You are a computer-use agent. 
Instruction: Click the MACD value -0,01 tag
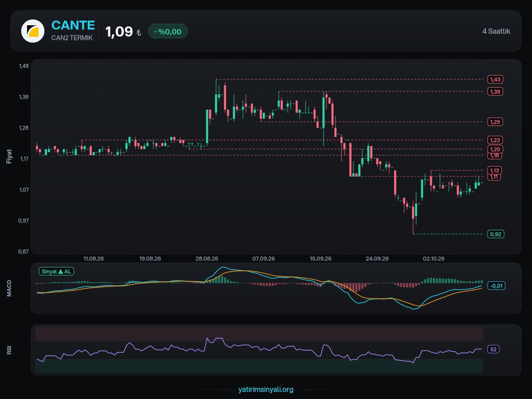click(496, 286)
